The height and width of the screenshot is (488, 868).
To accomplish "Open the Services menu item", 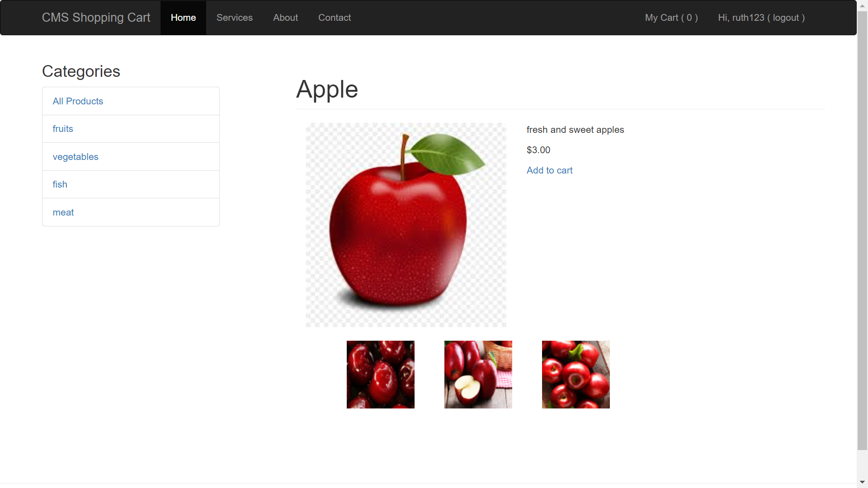I will tap(234, 18).
